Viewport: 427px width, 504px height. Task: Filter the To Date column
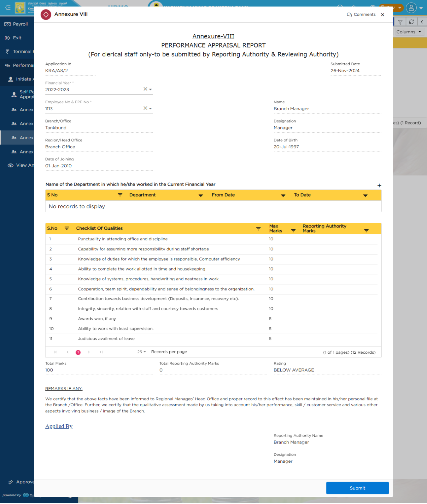pos(365,195)
